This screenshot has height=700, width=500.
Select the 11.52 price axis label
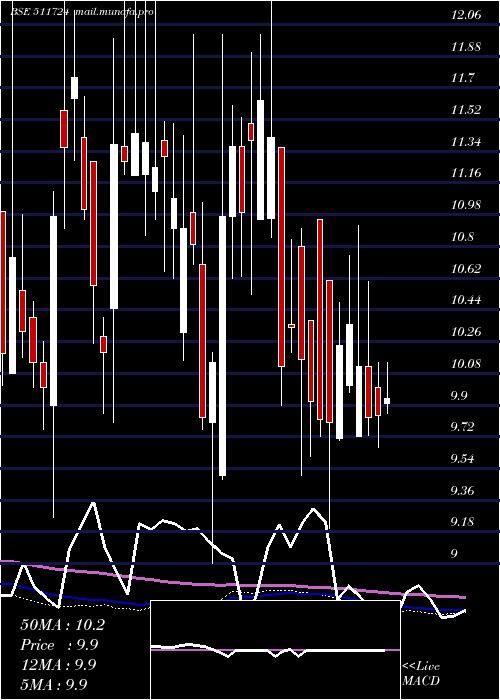466,110
